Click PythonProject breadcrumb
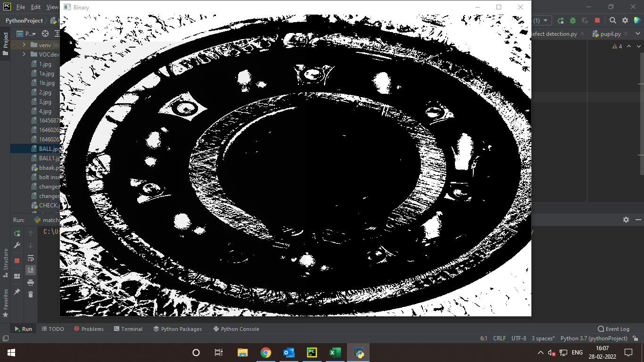Screen dimensions: 644x362 pyautogui.click(x=24, y=21)
